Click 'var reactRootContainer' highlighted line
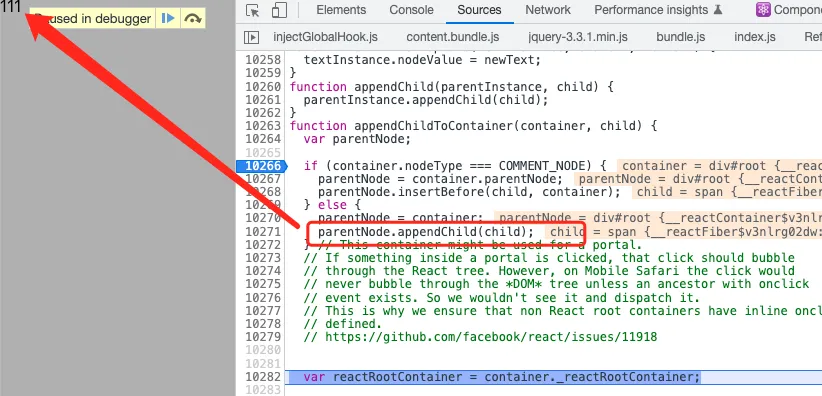The height and width of the screenshot is (396, 822). click(x=502, y=377)
